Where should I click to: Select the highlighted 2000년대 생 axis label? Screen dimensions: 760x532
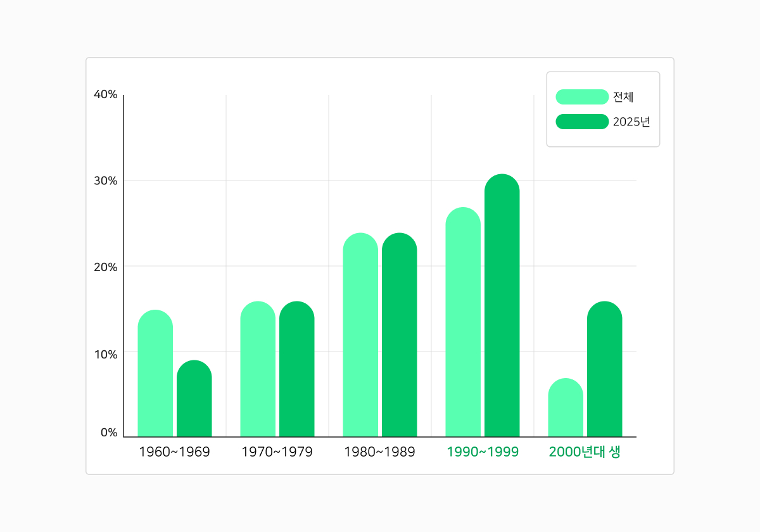(x=585, y=452)
